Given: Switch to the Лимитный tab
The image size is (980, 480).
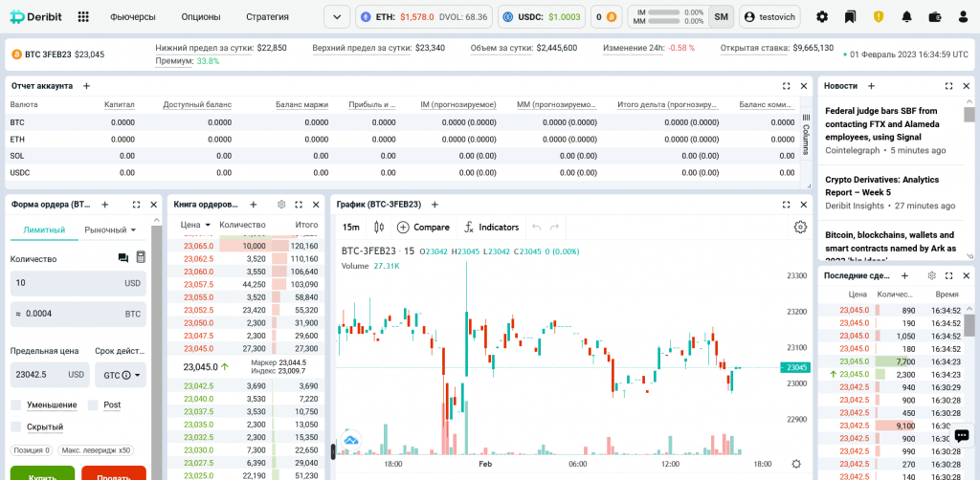Looking at the screenshot, I should (x=44, y=229).
